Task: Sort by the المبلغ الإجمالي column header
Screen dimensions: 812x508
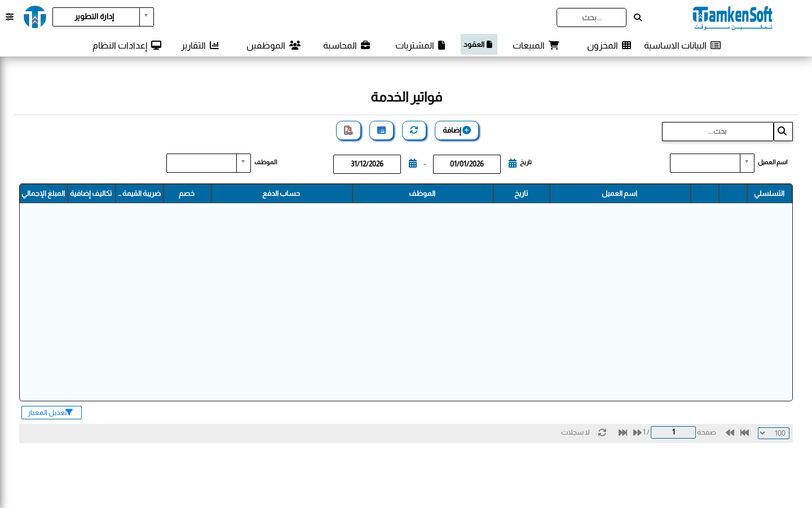Action: point(43,194)
